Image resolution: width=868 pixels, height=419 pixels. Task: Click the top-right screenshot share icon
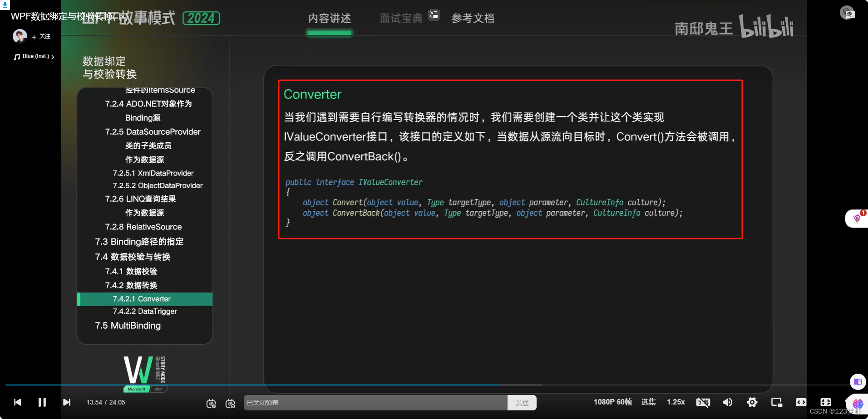pyautogui.click(x=847, y=13)
